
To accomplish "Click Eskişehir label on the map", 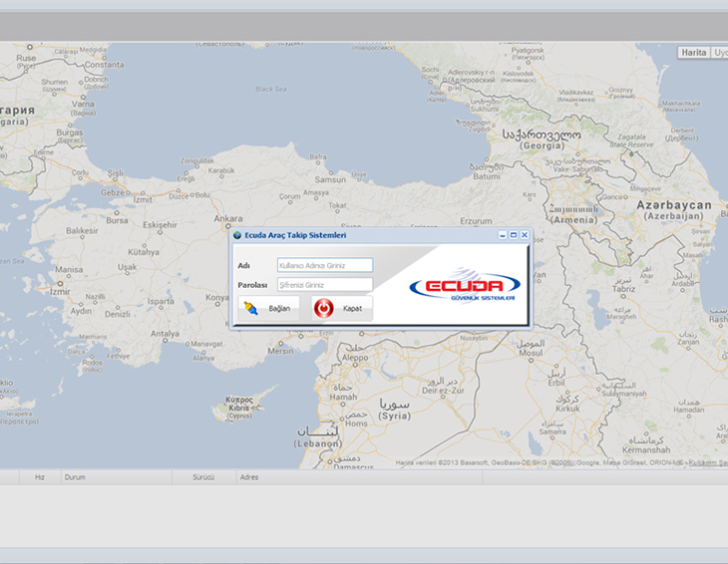I will point(161,225).
